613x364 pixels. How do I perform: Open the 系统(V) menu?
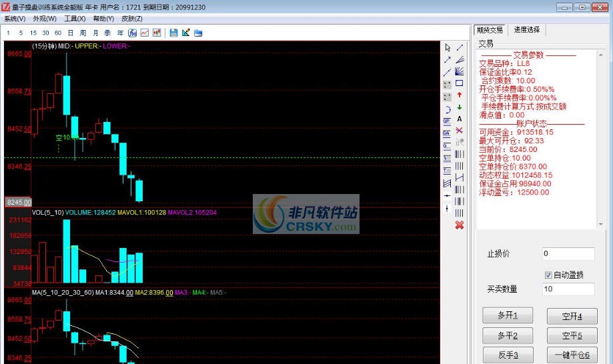pos(15,19)
